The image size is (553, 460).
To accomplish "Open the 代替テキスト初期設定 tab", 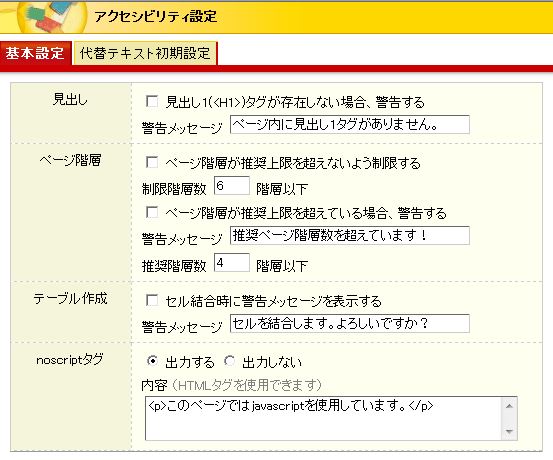I will click(x=145, y=53).
